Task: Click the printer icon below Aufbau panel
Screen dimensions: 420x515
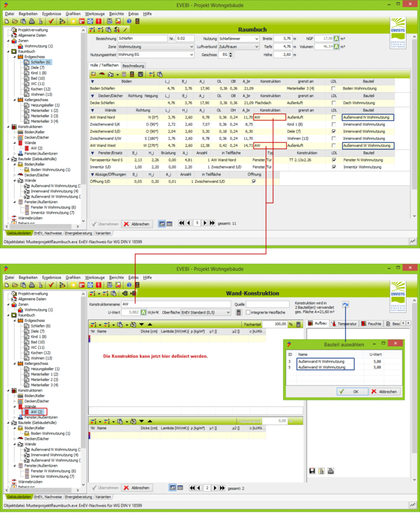Action: (330, 471)
